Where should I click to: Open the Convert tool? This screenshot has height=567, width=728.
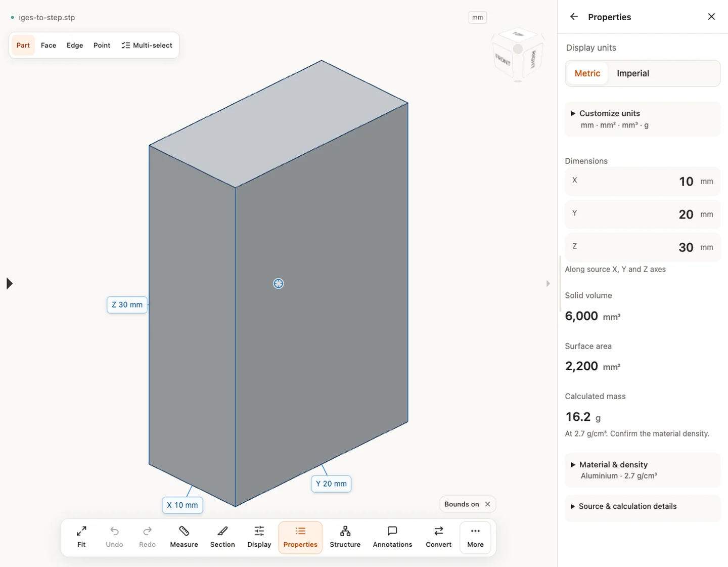(x=439, y=537)
